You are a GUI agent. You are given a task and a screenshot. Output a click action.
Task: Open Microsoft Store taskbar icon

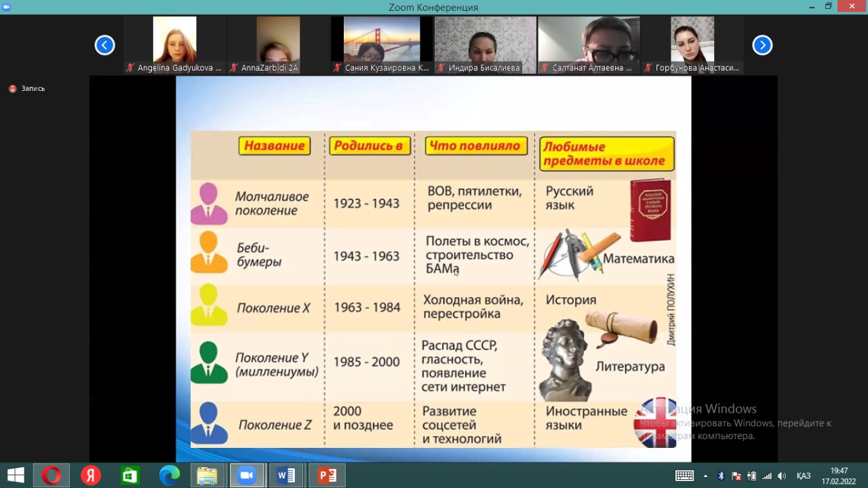(130, 476)
